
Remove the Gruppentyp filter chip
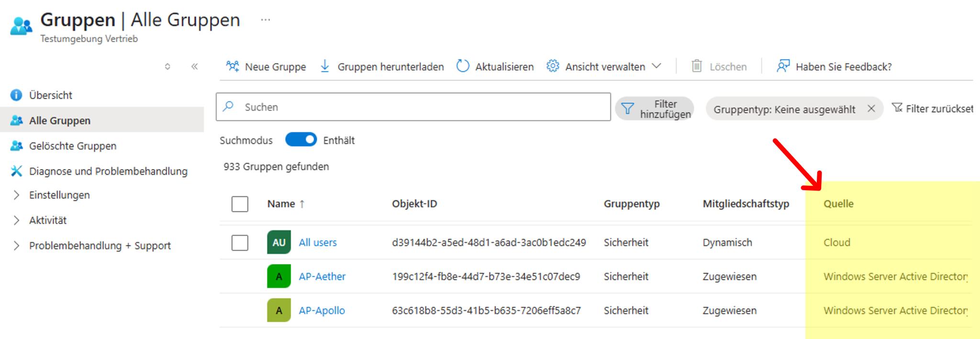(x=871, y=109)
